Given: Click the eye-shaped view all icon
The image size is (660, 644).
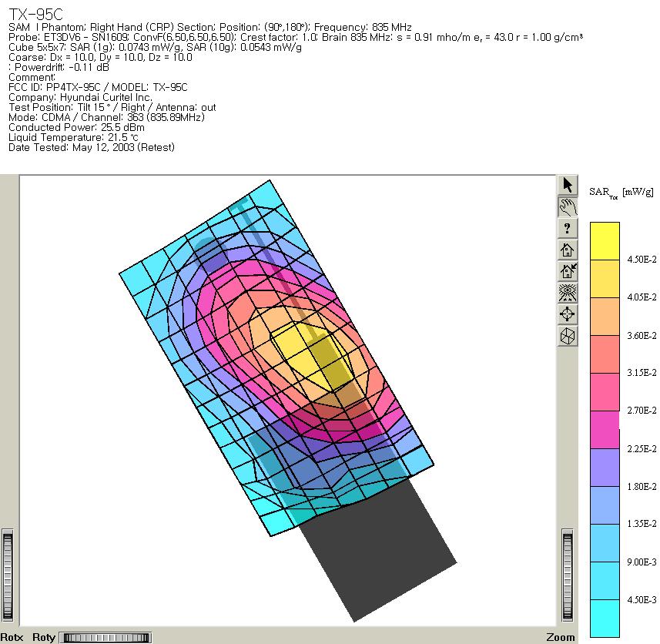Looking at the screenshot, I should tap(568, 293).
